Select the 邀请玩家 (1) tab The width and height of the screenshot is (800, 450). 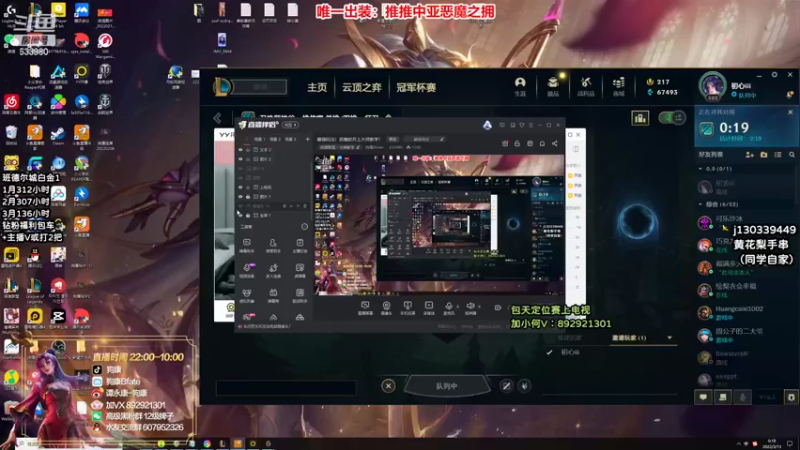[x=629, y=338]
